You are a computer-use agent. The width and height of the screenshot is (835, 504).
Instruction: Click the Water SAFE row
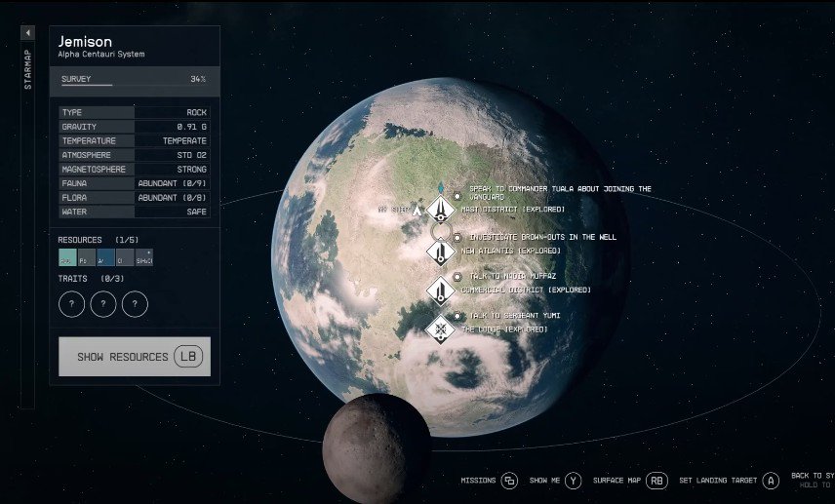135,212
